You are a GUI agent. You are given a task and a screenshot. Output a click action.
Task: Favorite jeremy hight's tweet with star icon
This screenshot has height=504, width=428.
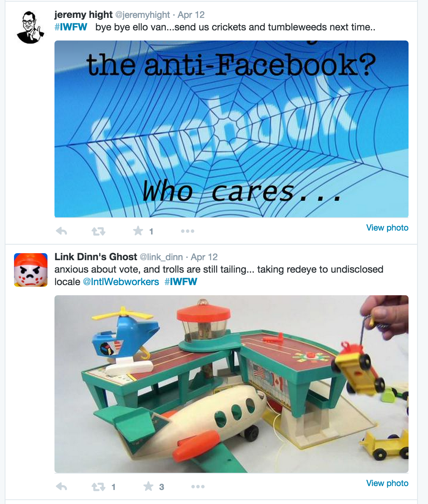[138, 231]
